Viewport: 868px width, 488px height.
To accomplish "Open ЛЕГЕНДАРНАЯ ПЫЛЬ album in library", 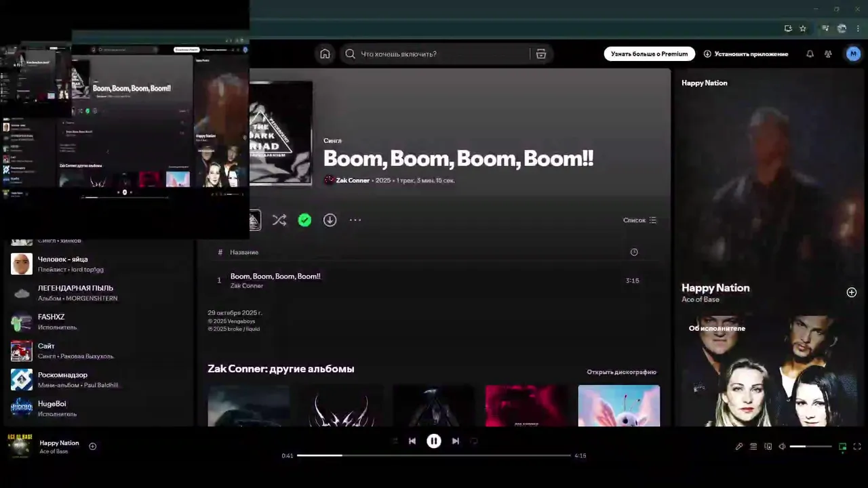I will point(98,293).
